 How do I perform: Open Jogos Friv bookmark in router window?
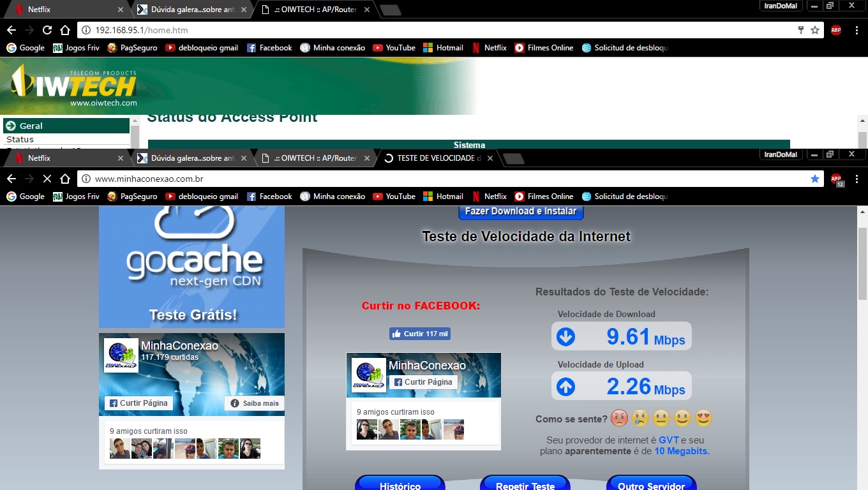point(77,48)
